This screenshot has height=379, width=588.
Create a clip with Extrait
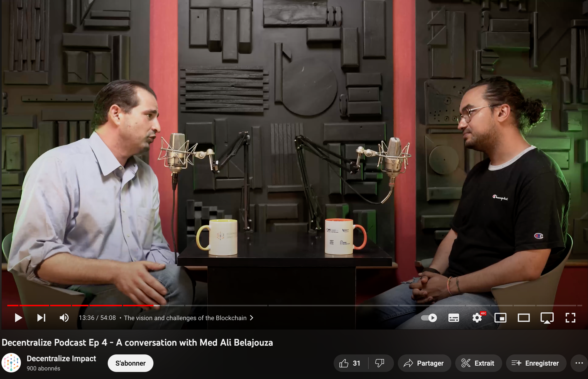click(478, 363)
